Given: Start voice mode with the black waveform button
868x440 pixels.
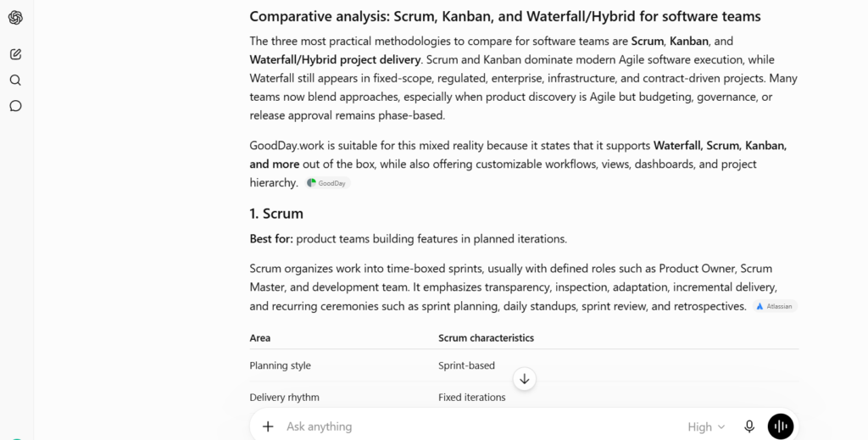Looking at the screenshot, I should point(781,426).
